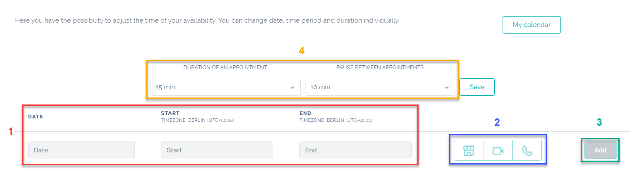Viewport: 644px width, 175px height.
Task: Focus the Start time input field
Action: click(217, 150)
